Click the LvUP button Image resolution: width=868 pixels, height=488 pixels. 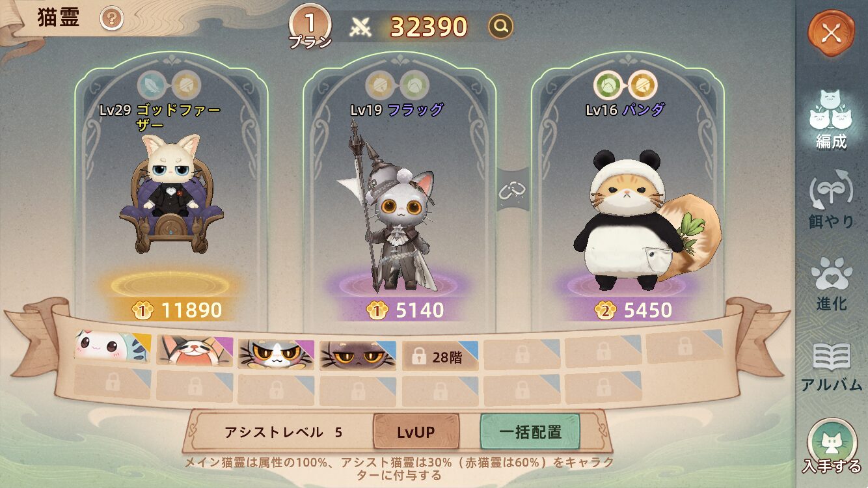tap(416, 432)
